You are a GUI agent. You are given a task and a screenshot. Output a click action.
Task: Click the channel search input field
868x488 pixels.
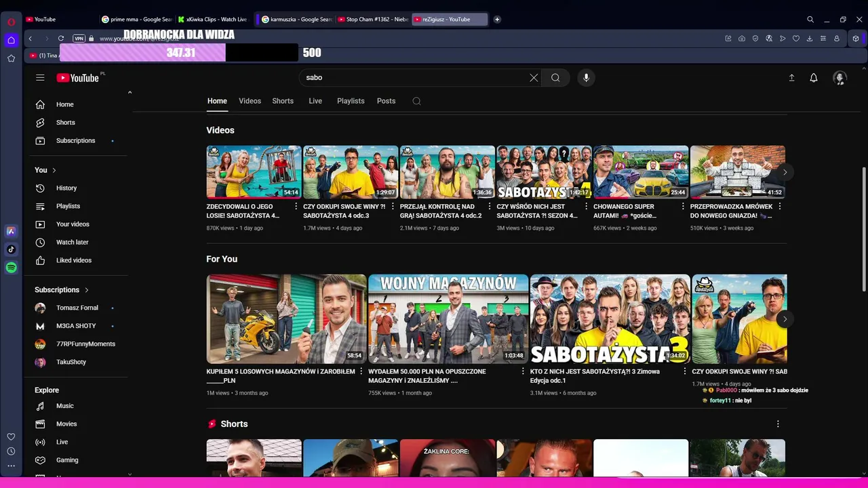pyautogui.click(x=414, y=78)
